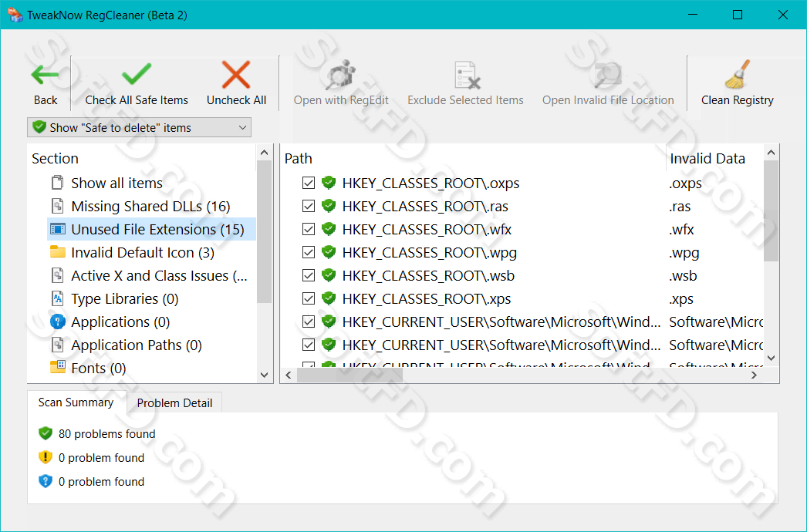The height and width of the screenshot is (532, 807).
Task: Click Section list scroll down arrow
Action: [264, 375]
